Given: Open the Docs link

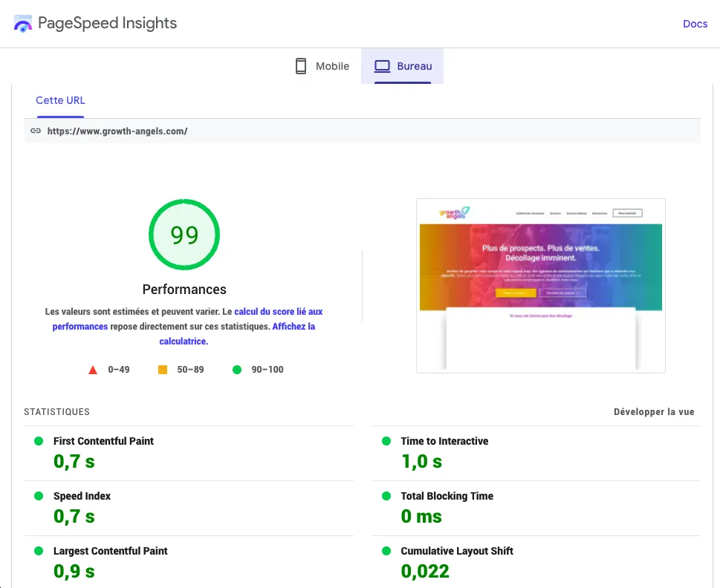Looking at the screenshot, I should [x=695, y=23].
